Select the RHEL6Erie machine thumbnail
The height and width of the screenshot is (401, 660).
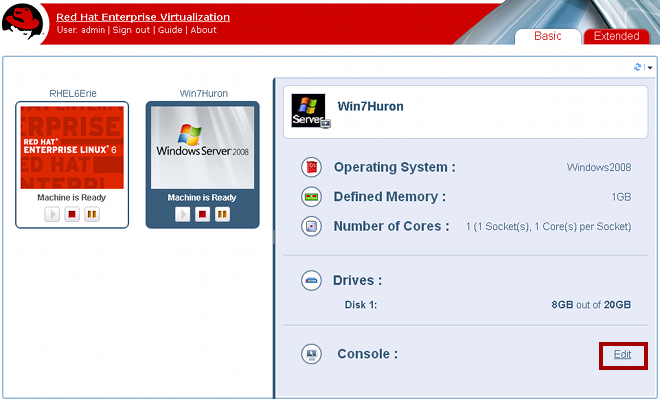click(x=72, y=147)
